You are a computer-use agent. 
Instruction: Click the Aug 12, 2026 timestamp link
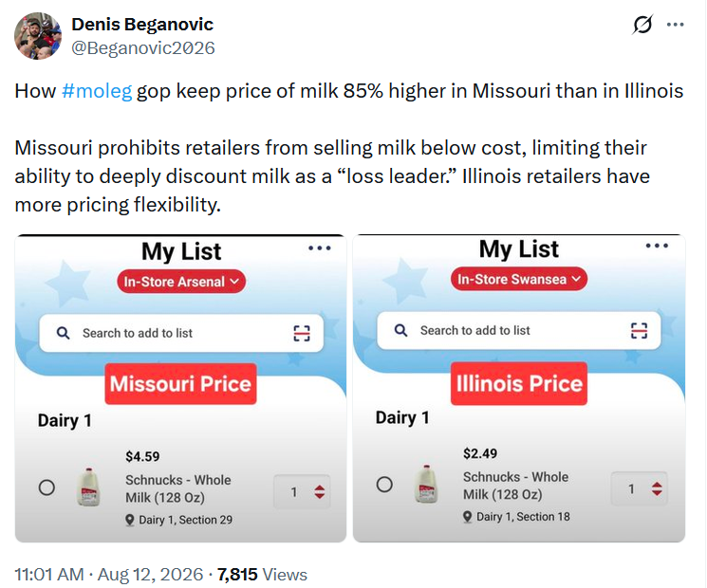(x=150, y=575)
